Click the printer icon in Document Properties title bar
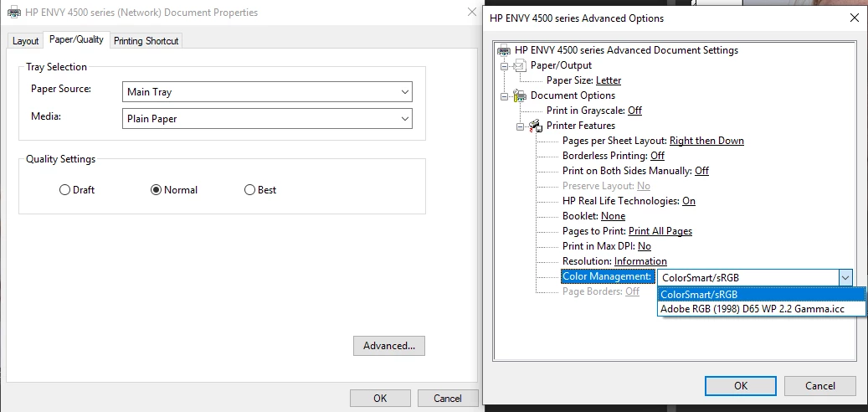This screenshot has height=412, width=868. (x=14, y=13)
